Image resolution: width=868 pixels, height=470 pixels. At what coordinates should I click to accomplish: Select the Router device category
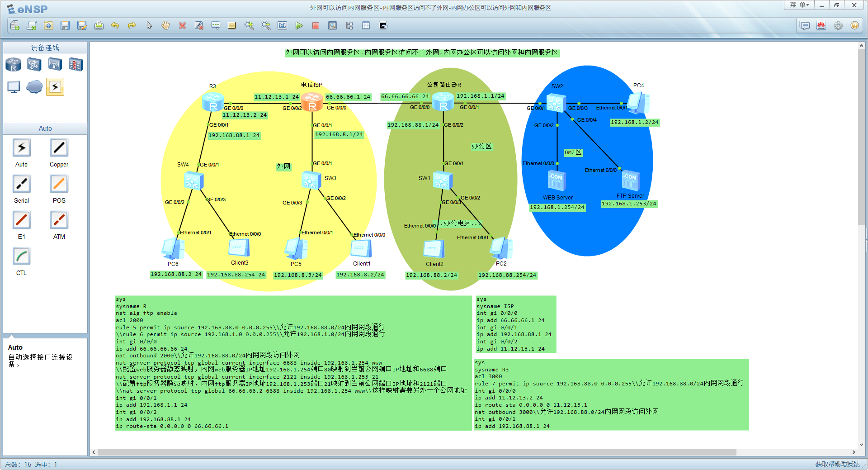(x=14, y=65)
